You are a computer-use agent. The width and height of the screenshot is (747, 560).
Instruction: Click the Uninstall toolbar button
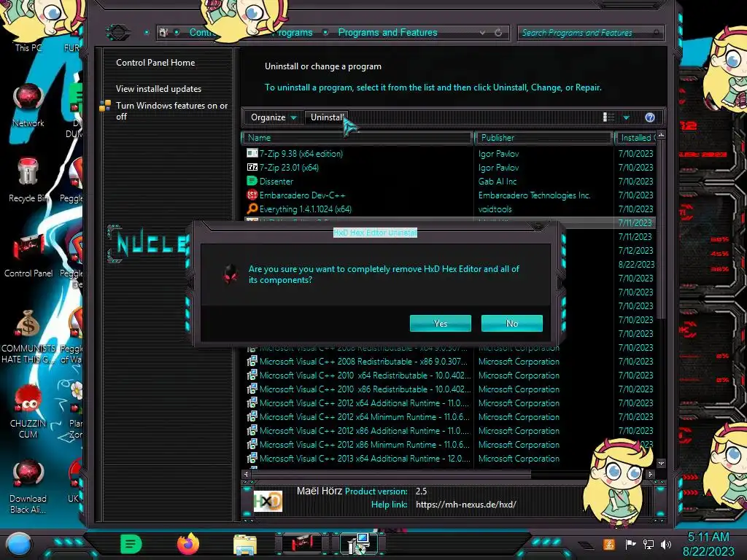tap(327, 117)
